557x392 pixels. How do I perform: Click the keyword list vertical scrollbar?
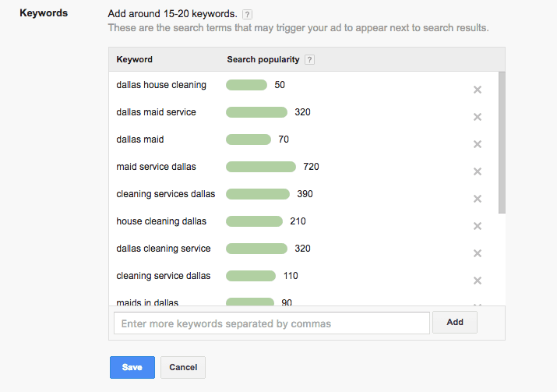pyautogui.click(x=502, y=142)
